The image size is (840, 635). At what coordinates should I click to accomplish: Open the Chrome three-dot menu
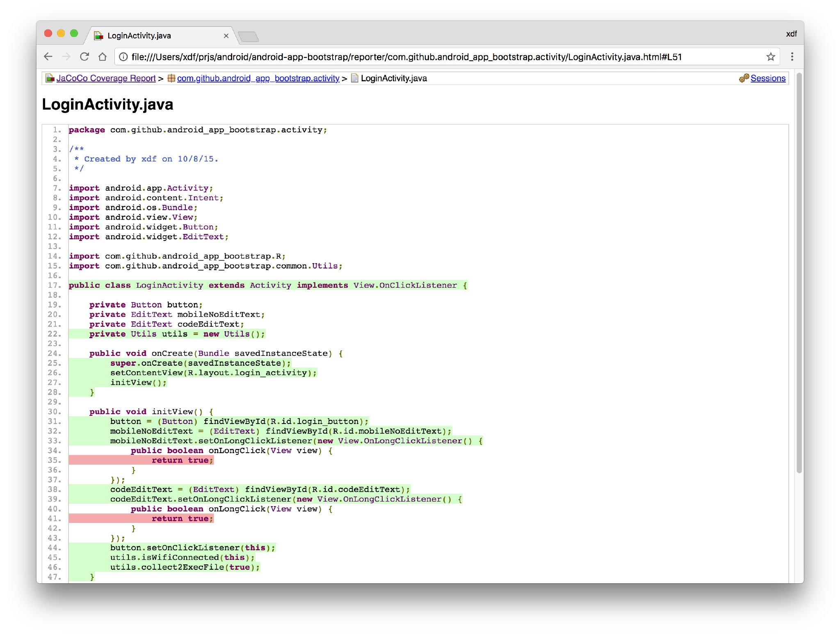pyautogui.click(x=792, y=57)
